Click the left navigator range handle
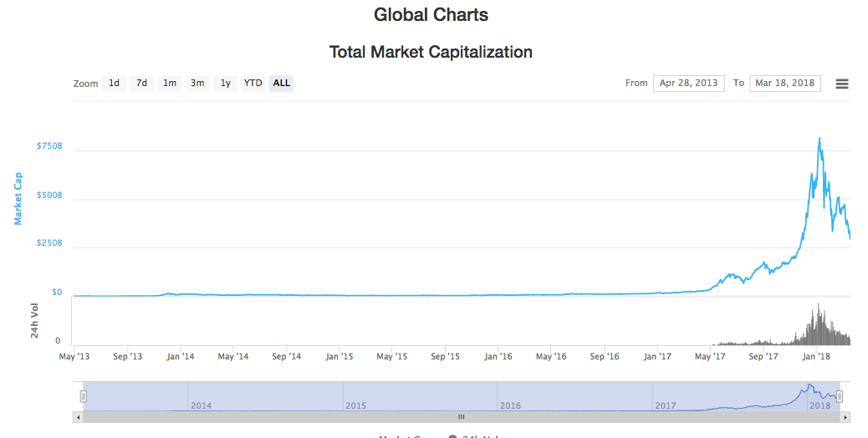This screenshot has width=868, height=438. click(84, 396)
